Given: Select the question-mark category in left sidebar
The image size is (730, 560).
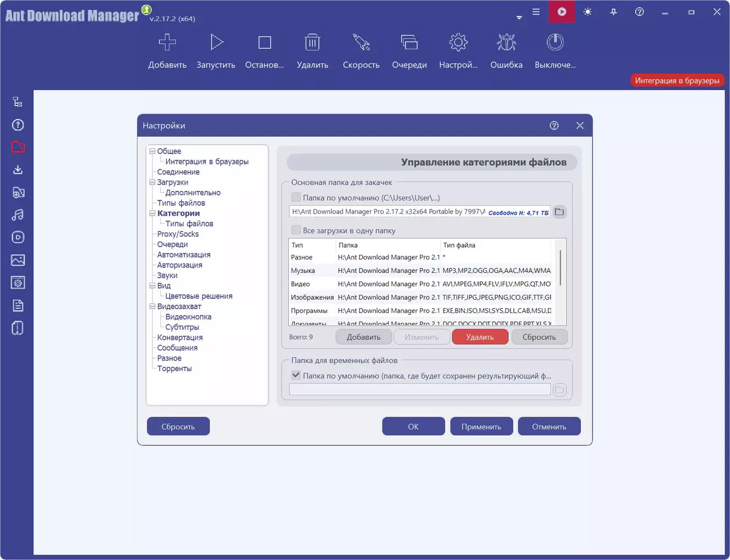Looking at the screenshot, I should (18, 125).
